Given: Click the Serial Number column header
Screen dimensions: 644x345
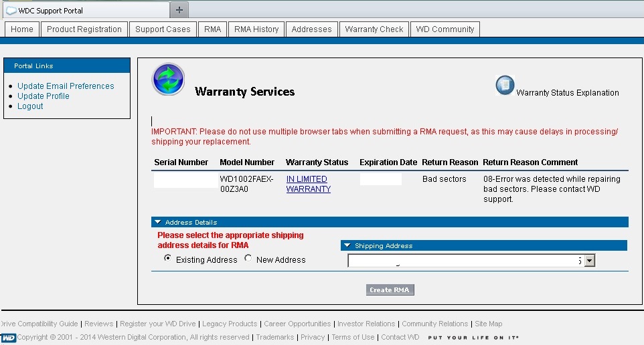Looking at the screenshot, I should 181,162.
